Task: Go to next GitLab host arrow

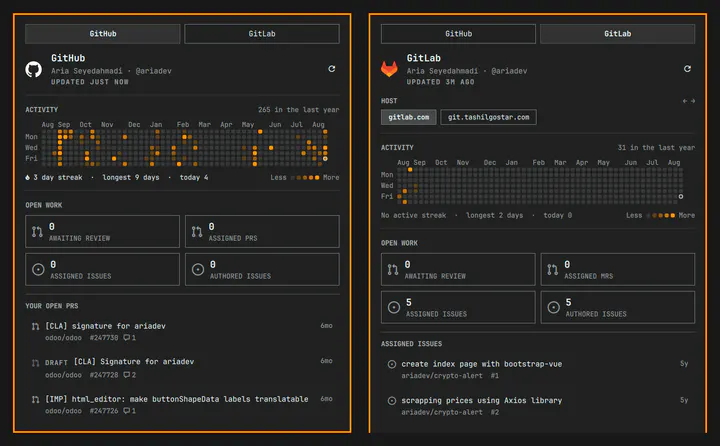Action: click(x=692, y=101)
